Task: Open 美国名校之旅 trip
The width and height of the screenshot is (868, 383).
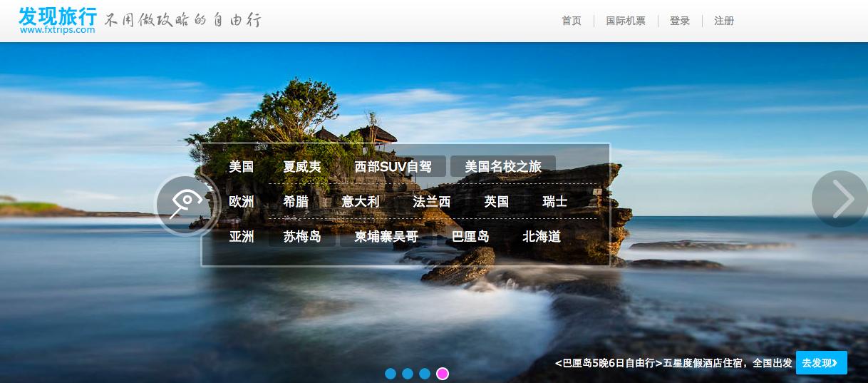Action: 503,167
